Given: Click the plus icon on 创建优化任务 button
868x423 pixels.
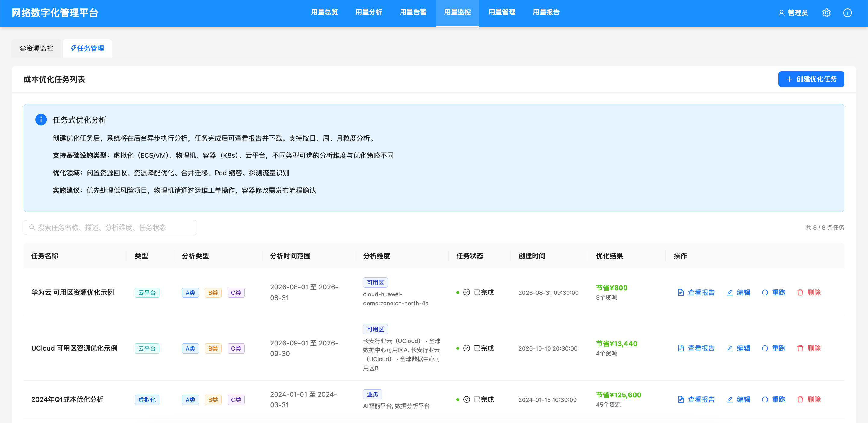Looking at the screenshot, I should point(789,79).
